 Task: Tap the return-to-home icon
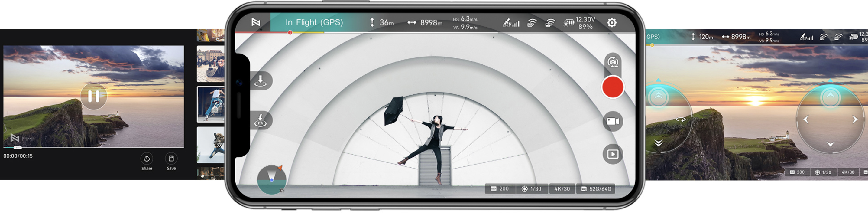[261, 120]
